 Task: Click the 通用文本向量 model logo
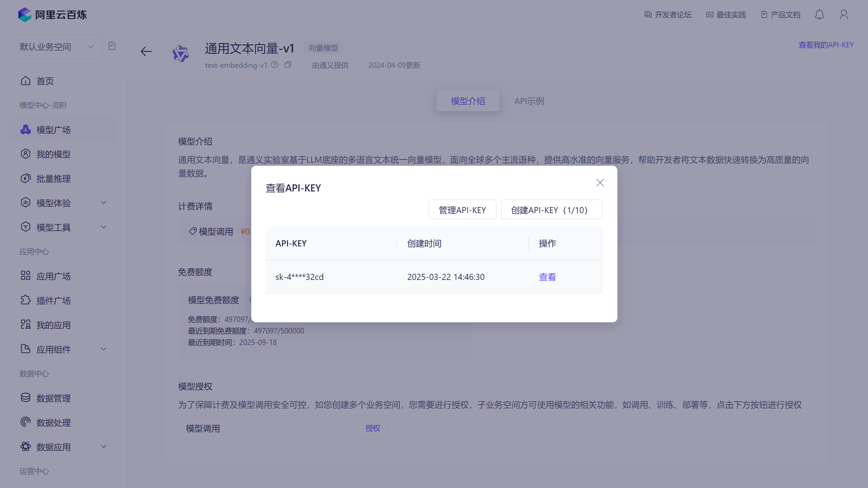point(181,54)
